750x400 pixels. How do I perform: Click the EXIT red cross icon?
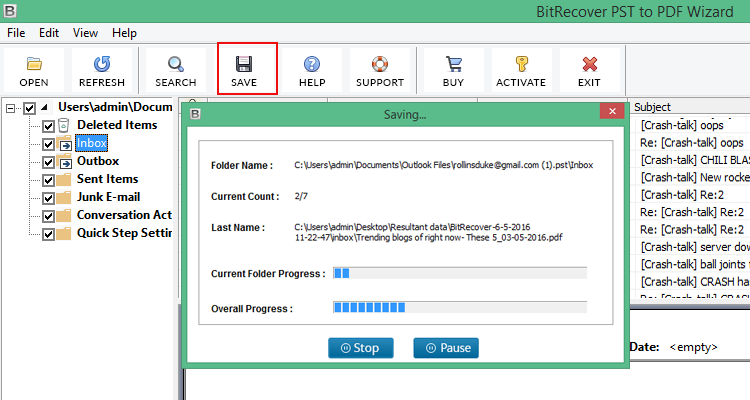pos(589,64)
